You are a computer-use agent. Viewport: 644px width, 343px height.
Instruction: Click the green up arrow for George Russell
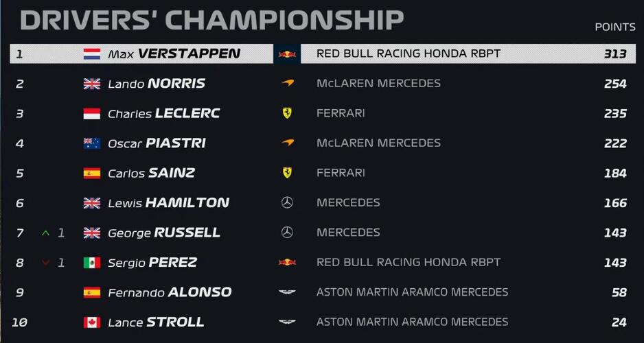pos(46,233)
